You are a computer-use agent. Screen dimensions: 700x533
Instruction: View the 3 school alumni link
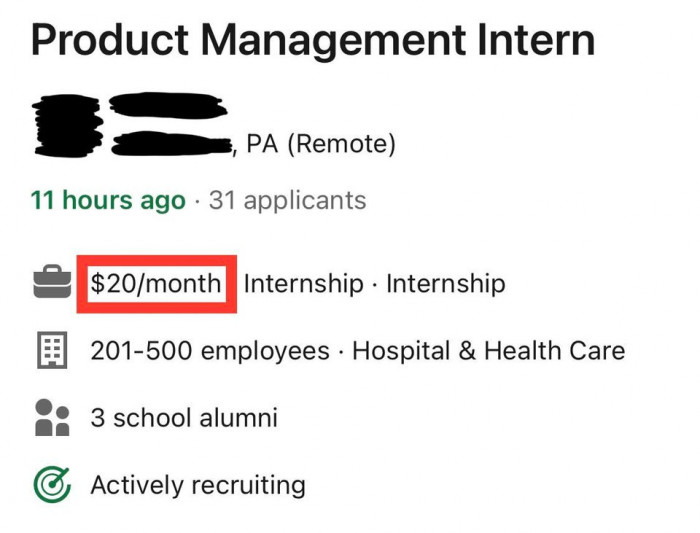184,418
